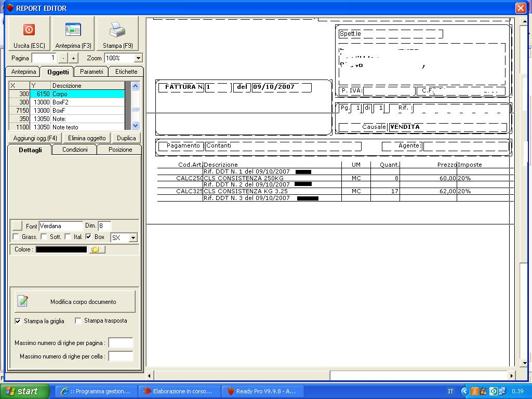Click Massimo numero di righe per cella field

(x=121, y=356)
